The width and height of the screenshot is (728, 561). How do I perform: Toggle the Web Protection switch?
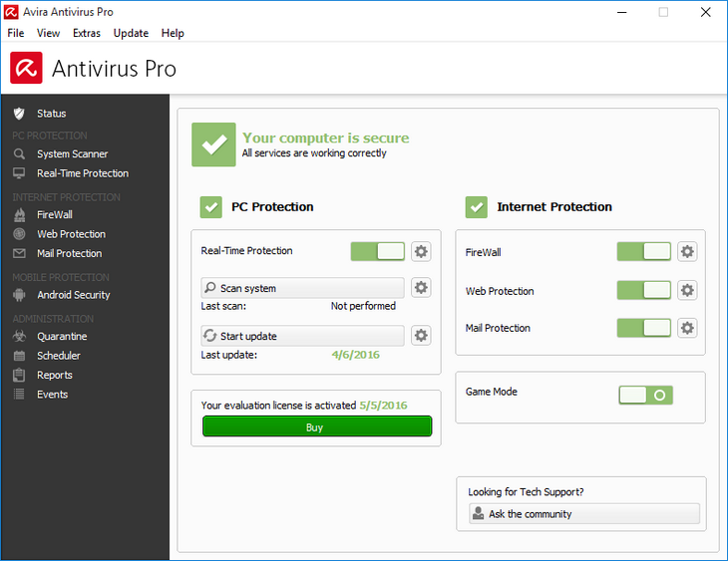pyautogui.click(x=644, y=291)
